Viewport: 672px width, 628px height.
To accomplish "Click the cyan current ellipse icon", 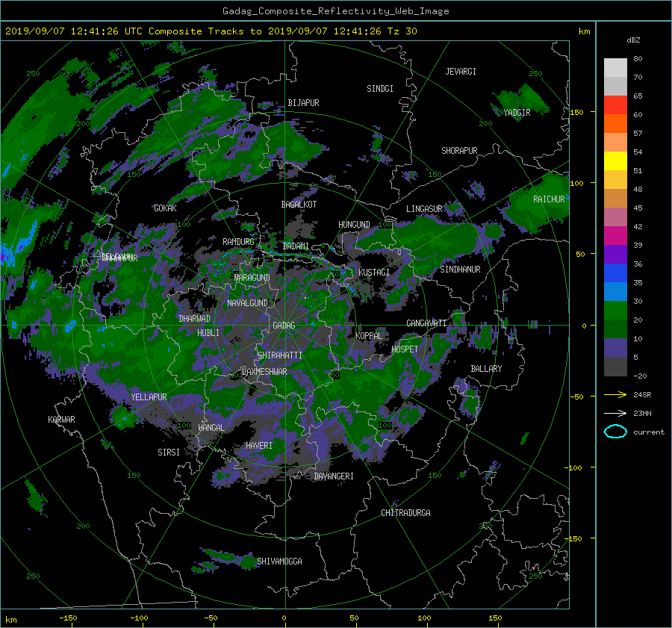I will [x=615, y=432].
